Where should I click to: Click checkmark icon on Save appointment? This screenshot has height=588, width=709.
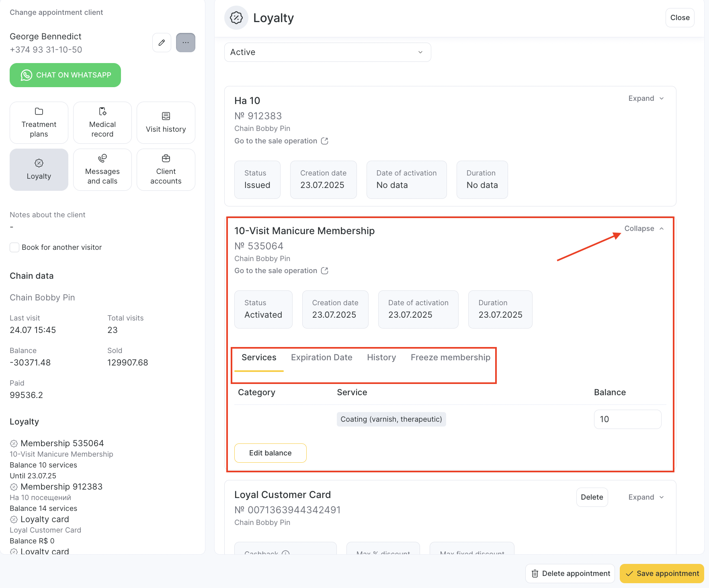630,574
